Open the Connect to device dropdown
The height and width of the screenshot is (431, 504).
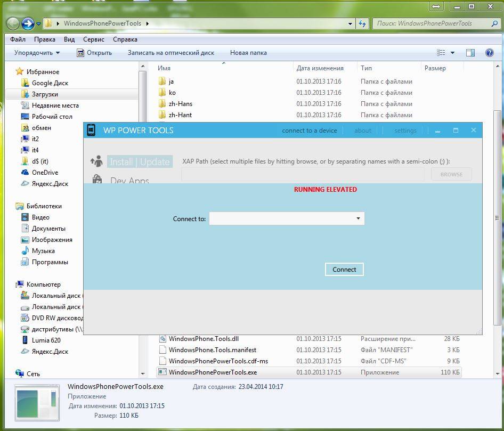pos(287,218)
